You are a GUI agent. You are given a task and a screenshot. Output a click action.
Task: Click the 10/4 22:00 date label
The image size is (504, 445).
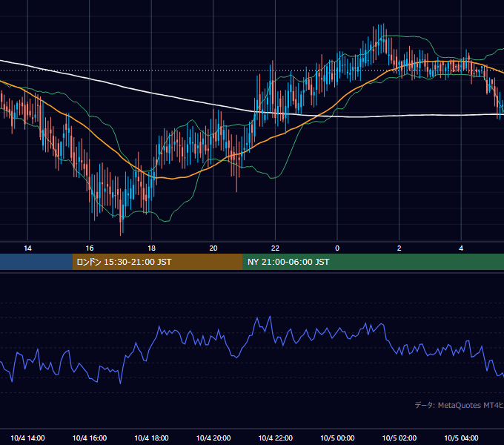point(276,438)
